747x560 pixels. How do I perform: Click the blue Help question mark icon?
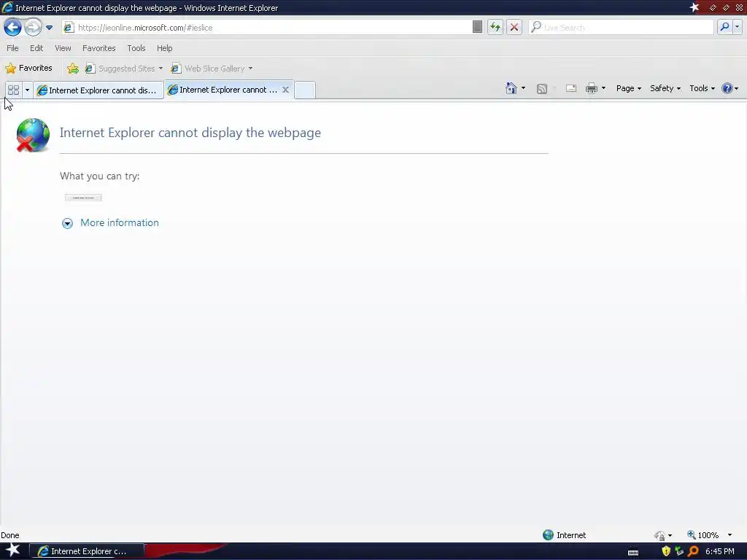coord(727,88)
